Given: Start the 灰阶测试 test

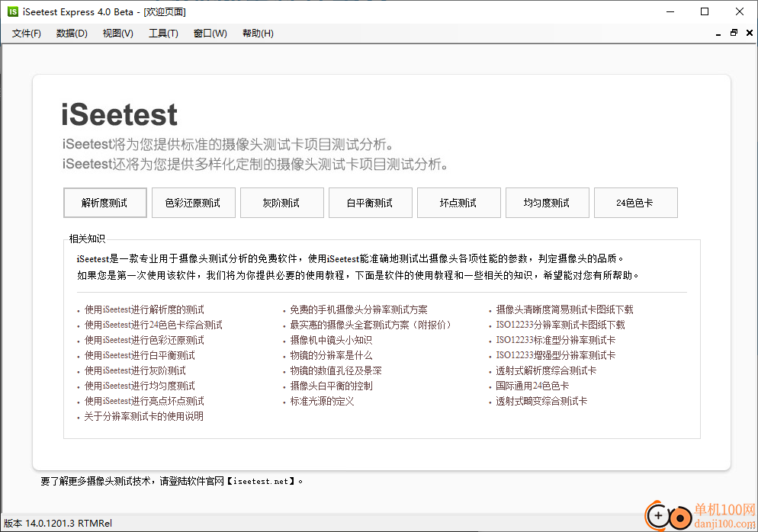Looking at the screenshot, I should coord(282,203).
